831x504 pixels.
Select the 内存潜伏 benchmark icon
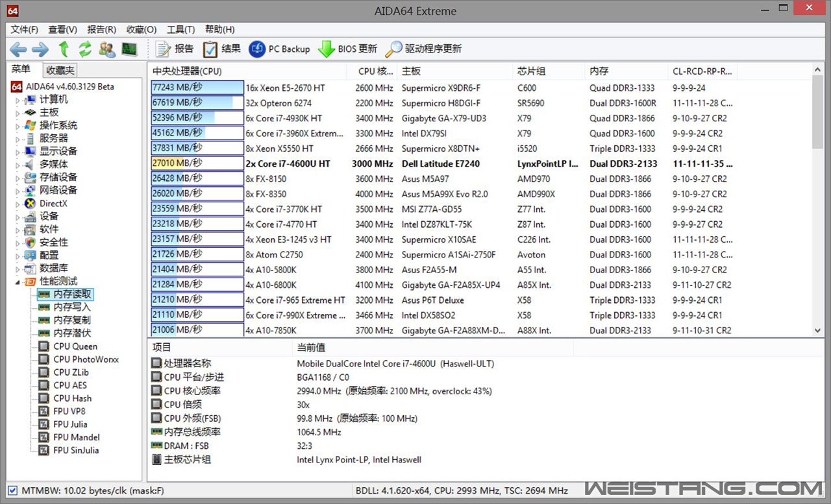click(x=44, y=333)
